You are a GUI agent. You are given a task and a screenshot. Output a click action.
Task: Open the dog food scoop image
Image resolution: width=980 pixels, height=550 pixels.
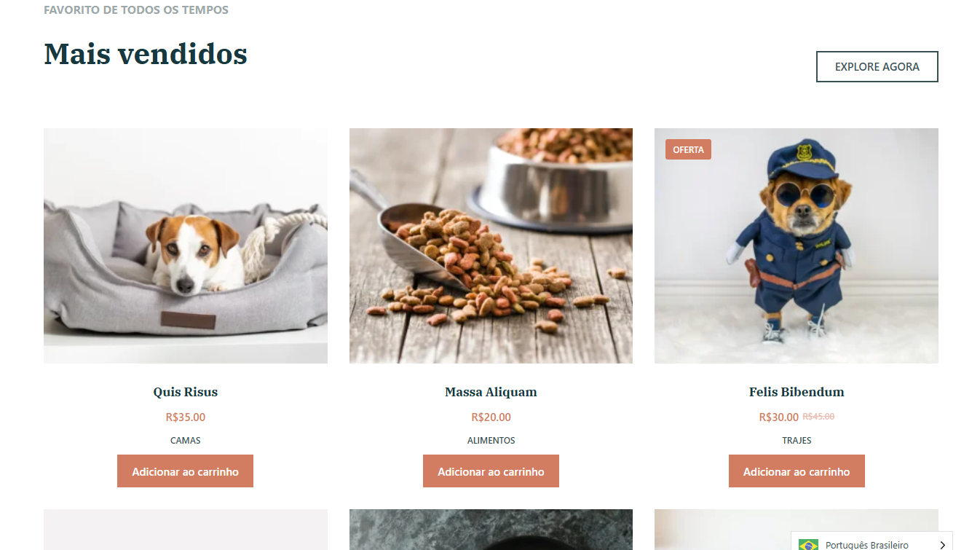[x=491, y=245]
